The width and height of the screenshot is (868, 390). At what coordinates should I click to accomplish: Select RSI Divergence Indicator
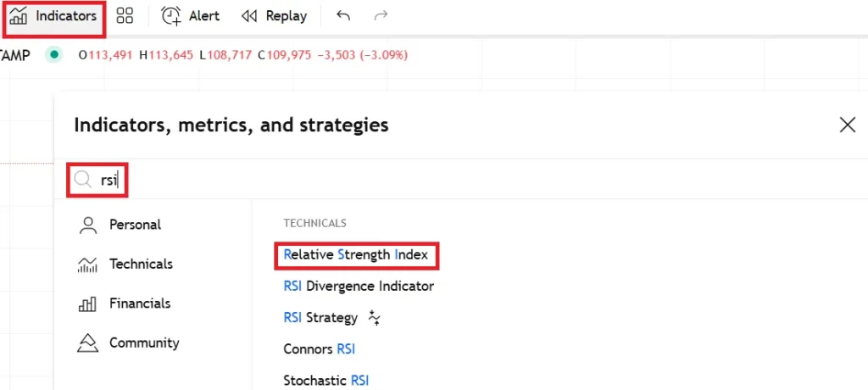tap(359, 286)
